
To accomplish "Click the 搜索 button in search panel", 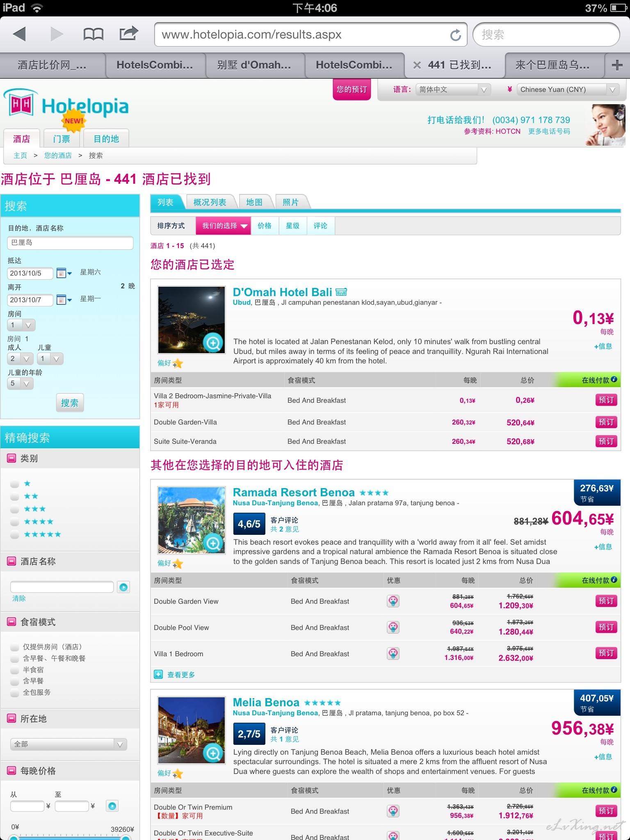I will [70, 403].
